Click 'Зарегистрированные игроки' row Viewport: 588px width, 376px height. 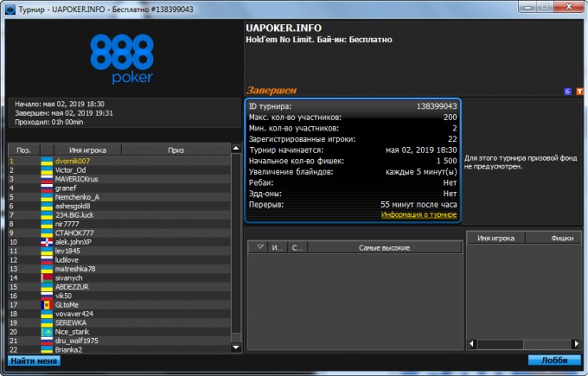click(353, 139)
